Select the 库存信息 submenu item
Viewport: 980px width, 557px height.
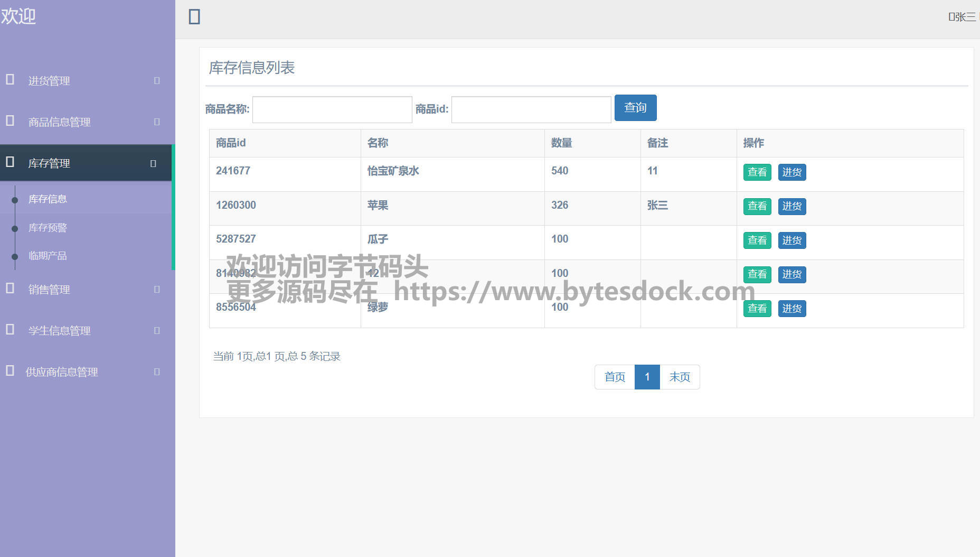pos(48,199)
